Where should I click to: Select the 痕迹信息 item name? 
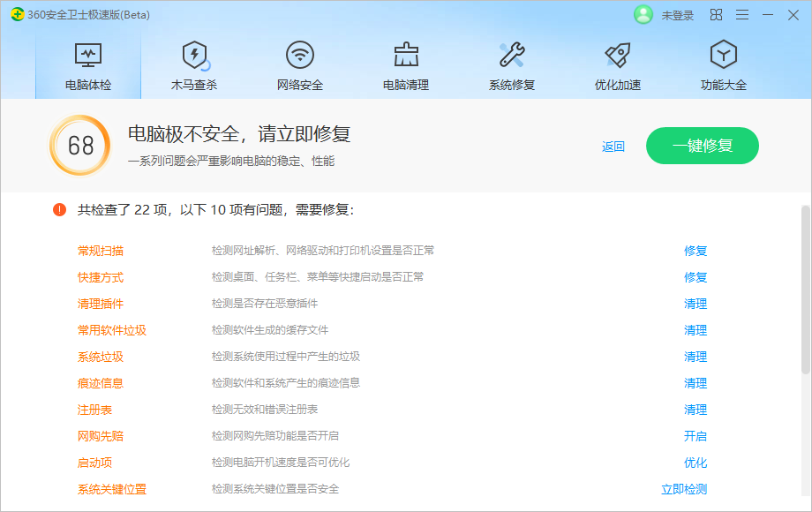[x=101, y=382]
